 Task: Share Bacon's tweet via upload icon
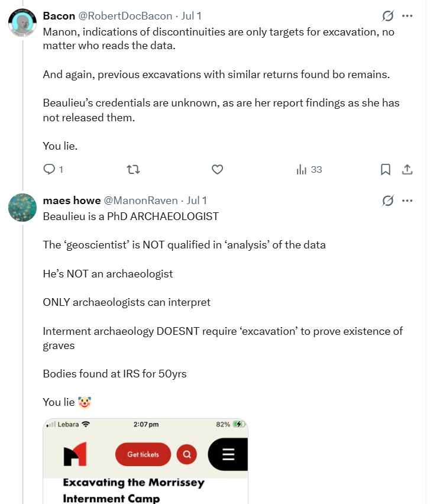(407, 169)
